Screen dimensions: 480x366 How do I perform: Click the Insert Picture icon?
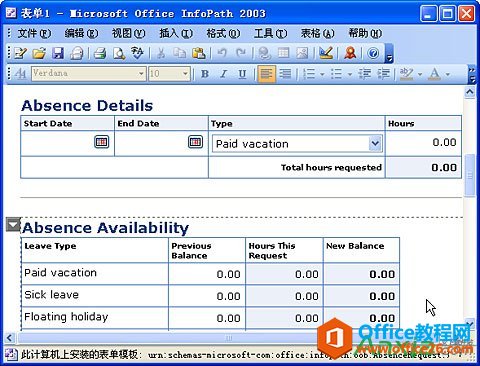pyautogui.click(x=302, y=53)
